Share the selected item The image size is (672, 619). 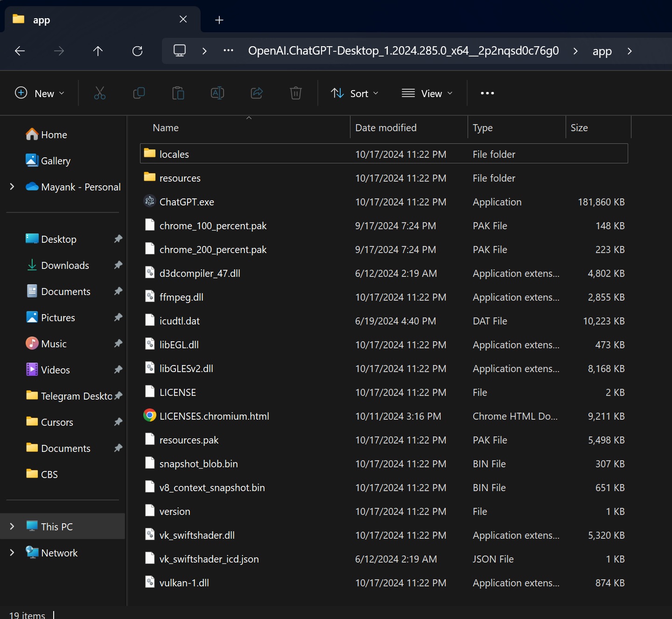click(x=256, y=93)
